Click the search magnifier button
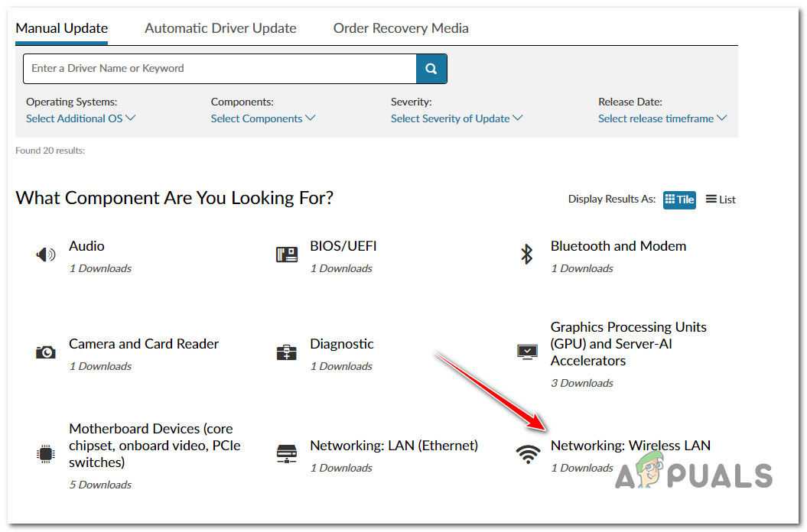Screen dimensions: 807x532 click(x=431, y=69)
